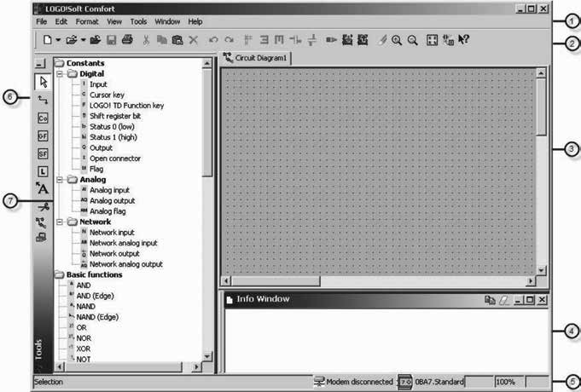This screenshot has width=581, height=392.
Task: Open the Constants (Co) tool
Action: pyautogui.click(x=43, y=118)
